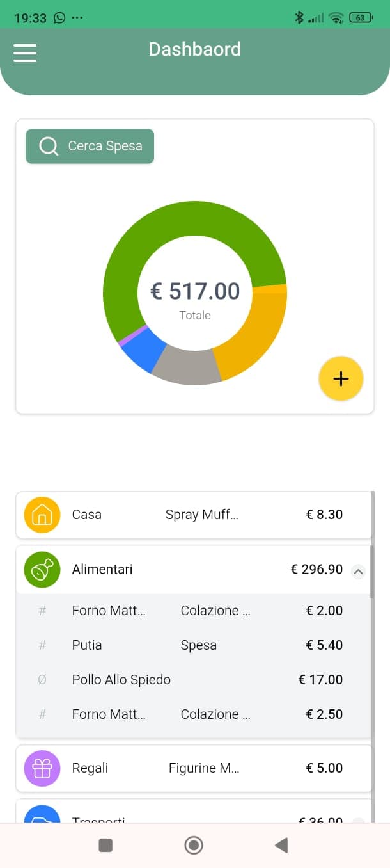Click the Trasporti blue category icon
Viewport: 390px width, 868px height.
pos(42,816)
